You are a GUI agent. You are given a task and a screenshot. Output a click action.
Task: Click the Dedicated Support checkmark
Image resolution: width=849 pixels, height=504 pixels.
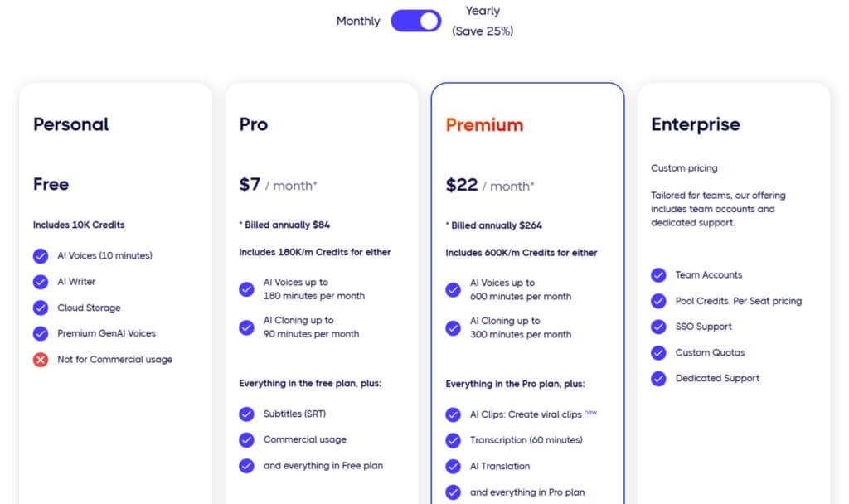(x=659, y=378)
